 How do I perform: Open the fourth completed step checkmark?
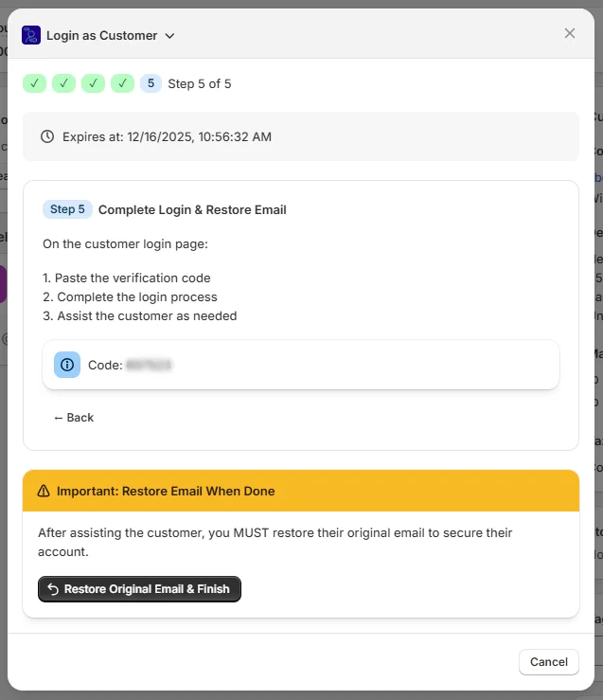pos(122,83)
